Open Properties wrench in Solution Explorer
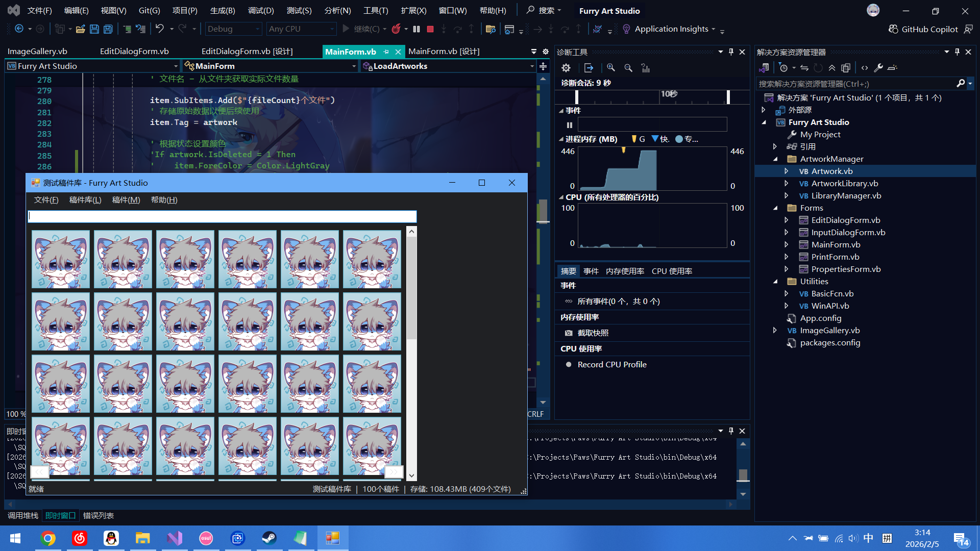The width and height of the screenshot is (980, 551). coord(878,68)
